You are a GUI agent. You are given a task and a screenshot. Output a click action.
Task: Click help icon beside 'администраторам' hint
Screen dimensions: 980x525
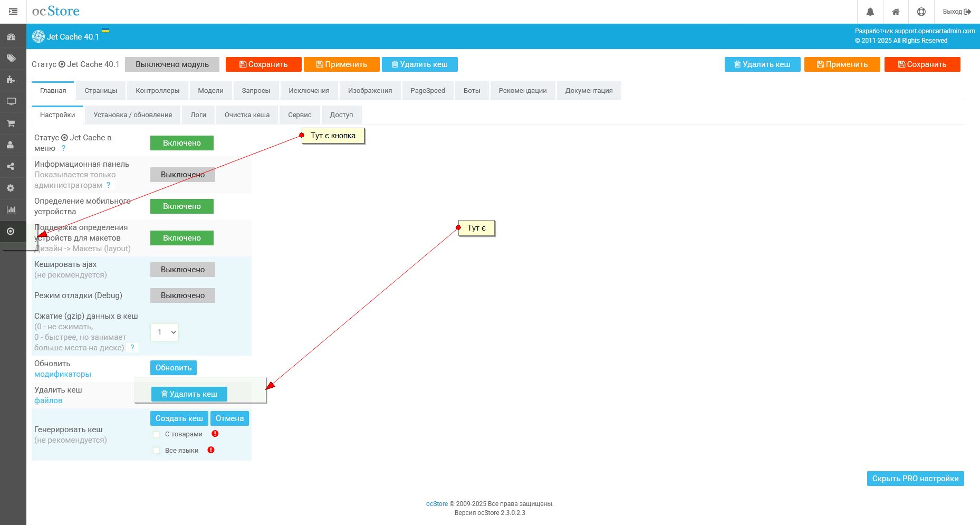pyautogui.click(x=109, y=185)
